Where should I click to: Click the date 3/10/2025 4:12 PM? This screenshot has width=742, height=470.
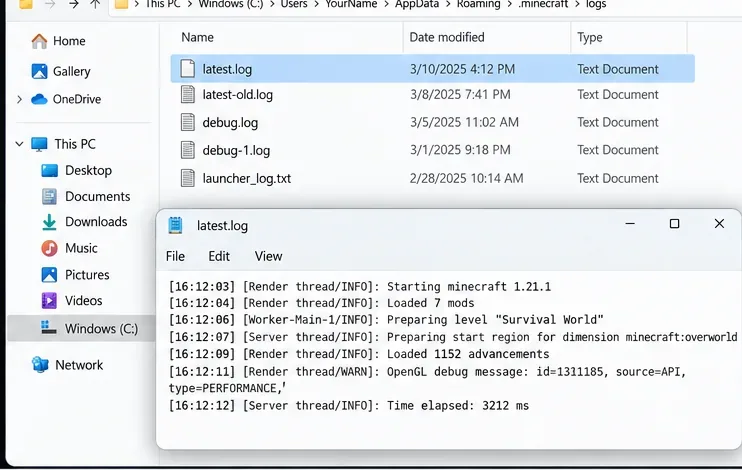(462, 69)
